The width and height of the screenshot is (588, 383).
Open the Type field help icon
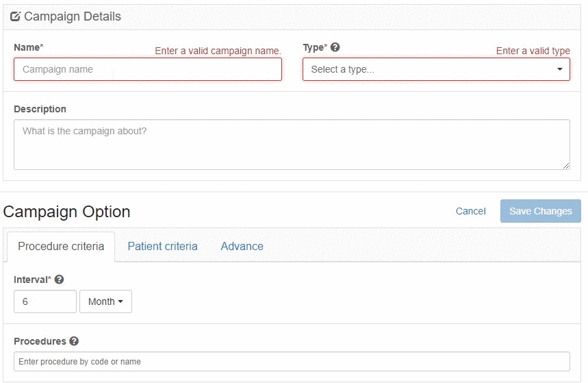point(335,47)
